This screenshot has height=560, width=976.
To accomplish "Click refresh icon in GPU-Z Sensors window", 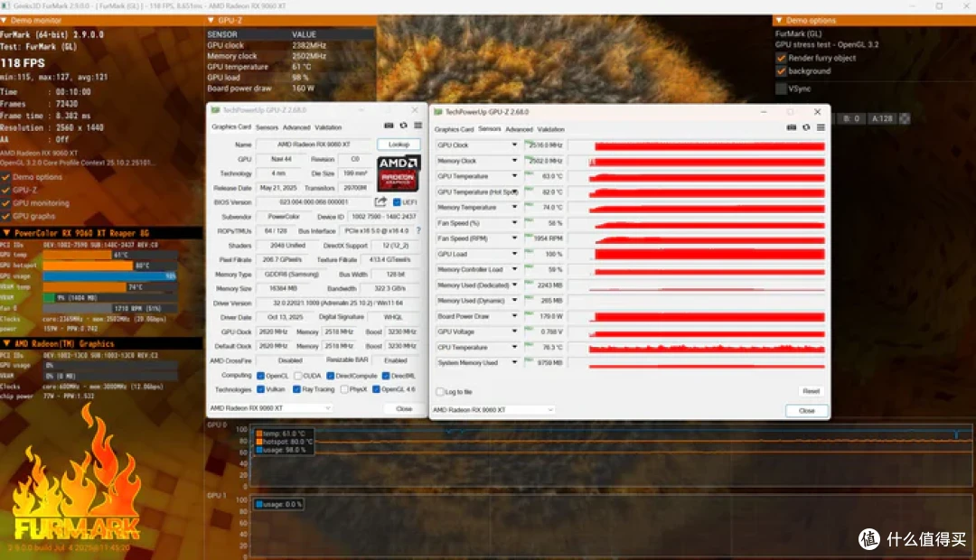I will 806,127.
